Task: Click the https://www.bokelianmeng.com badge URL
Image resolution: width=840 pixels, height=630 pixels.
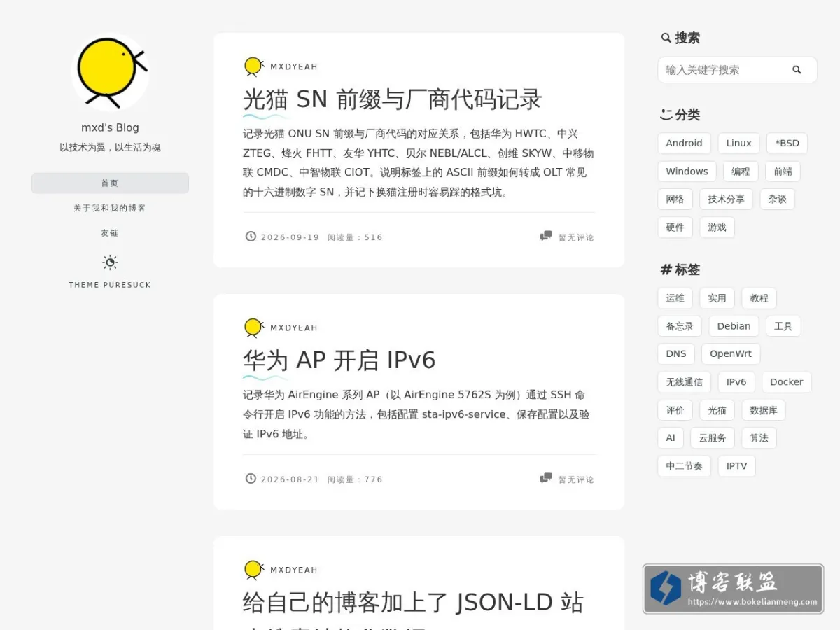Action: (752, 602)
